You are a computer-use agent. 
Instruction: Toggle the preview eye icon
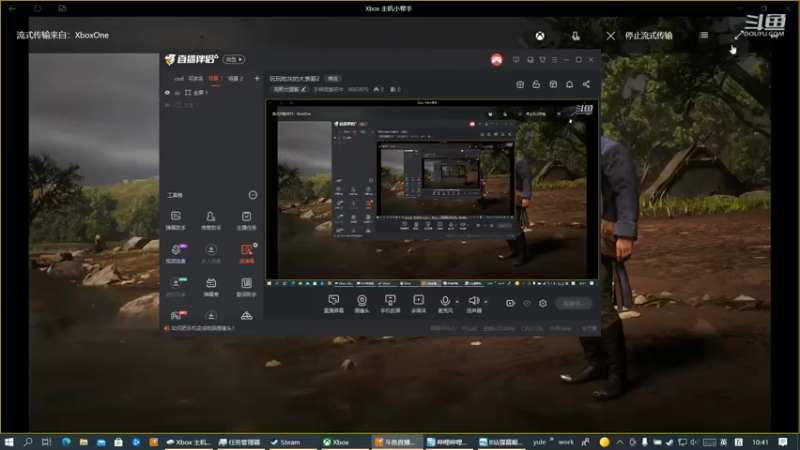point(527,303)
